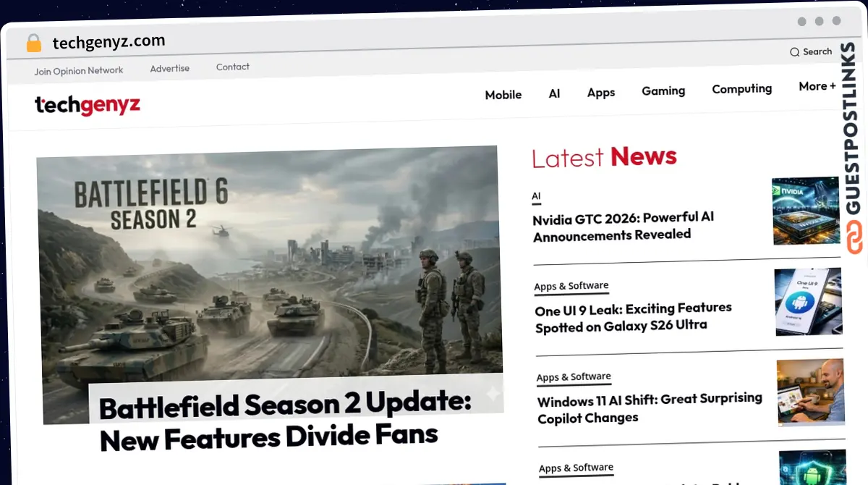Click the GuestPostLinks chain logo icon
This screenshot has height=485, width=868.
tap(855, 239)
